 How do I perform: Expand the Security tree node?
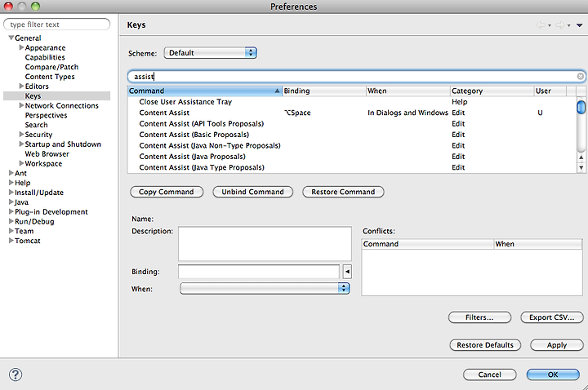(x=21, y=135)
